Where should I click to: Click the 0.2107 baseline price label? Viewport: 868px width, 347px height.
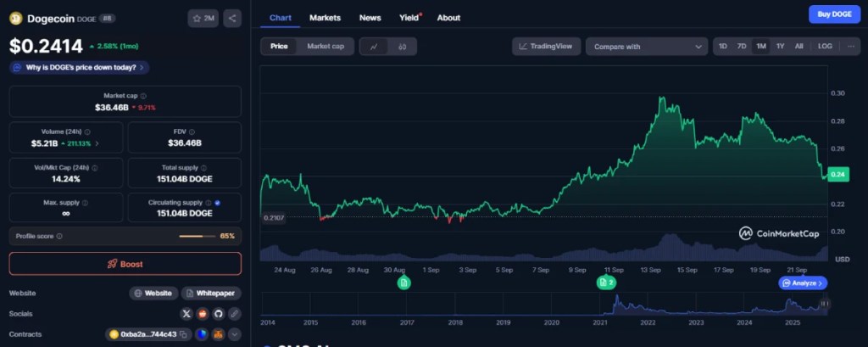[x=274, y=218]
